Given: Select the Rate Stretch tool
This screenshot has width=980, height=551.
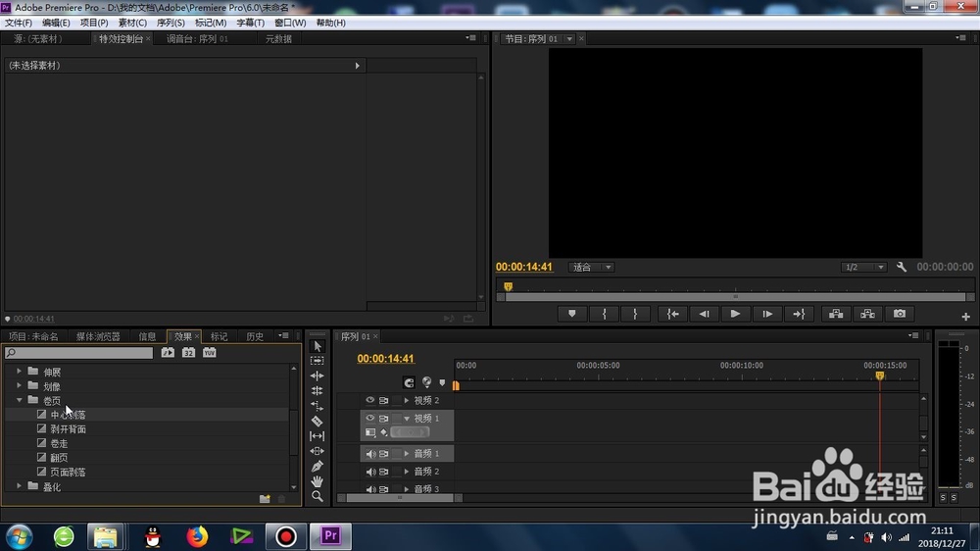Looking at the screenshot, I should (318, 406).
